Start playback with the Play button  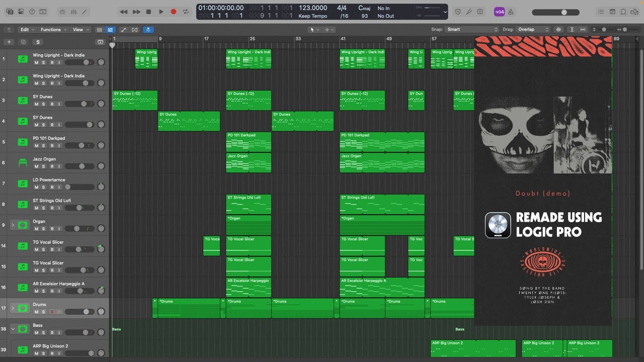point(161,12)
